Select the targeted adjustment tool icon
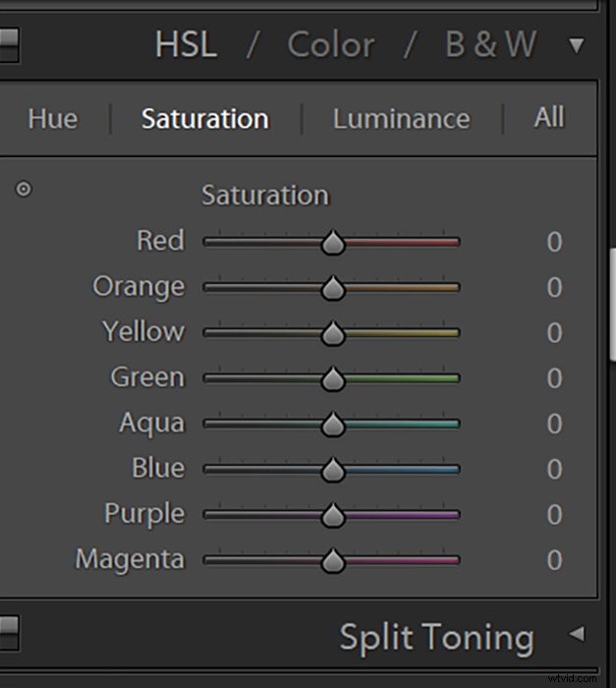The width and height of the screenshot is (616, 688). point(24,189)
